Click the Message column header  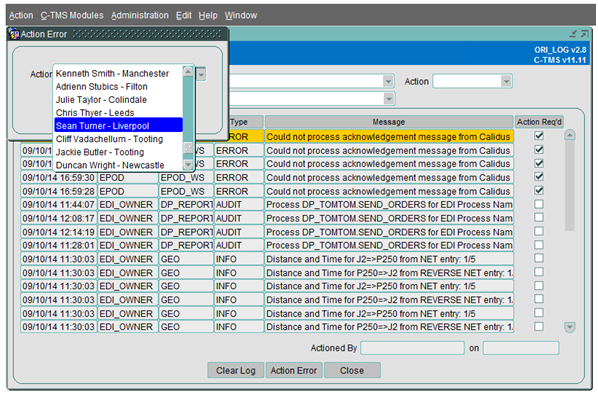click(389, 122)
